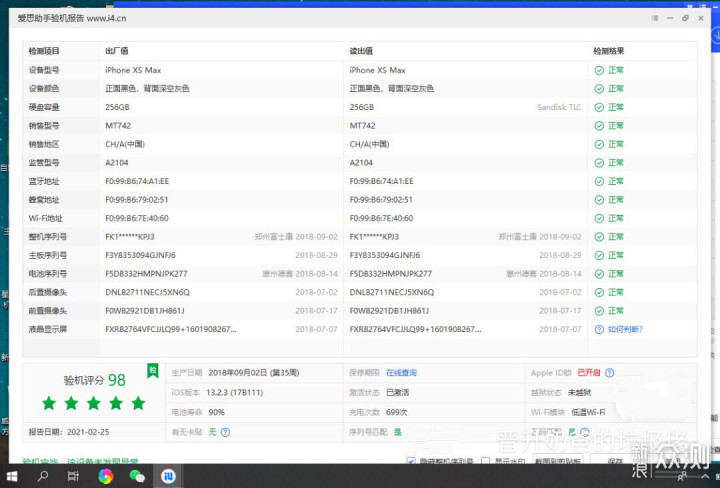
Task: Click the 出厂值 A2104 cell
Action: click(x=117, y=163)
